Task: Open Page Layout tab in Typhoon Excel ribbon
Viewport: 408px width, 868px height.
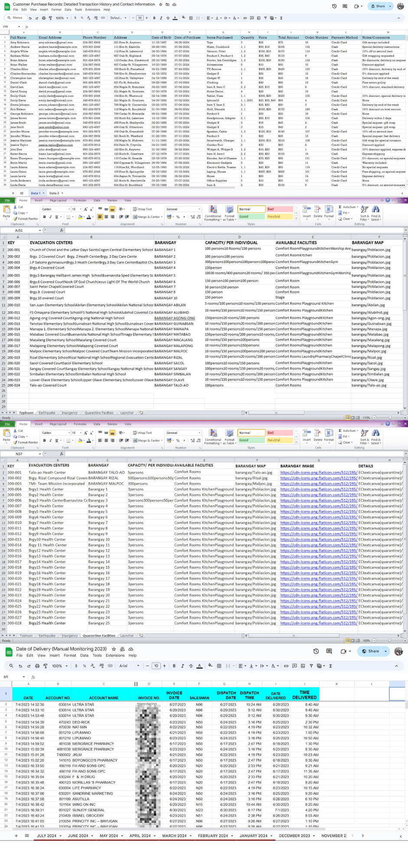Action: pyautogui.click(x=58, y=201)
